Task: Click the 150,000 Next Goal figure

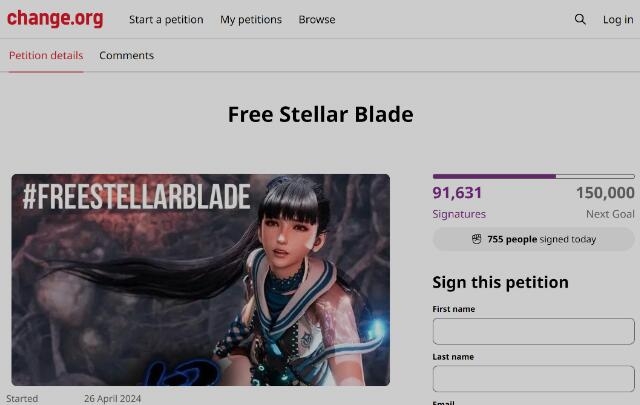Action: click(605, 193)
